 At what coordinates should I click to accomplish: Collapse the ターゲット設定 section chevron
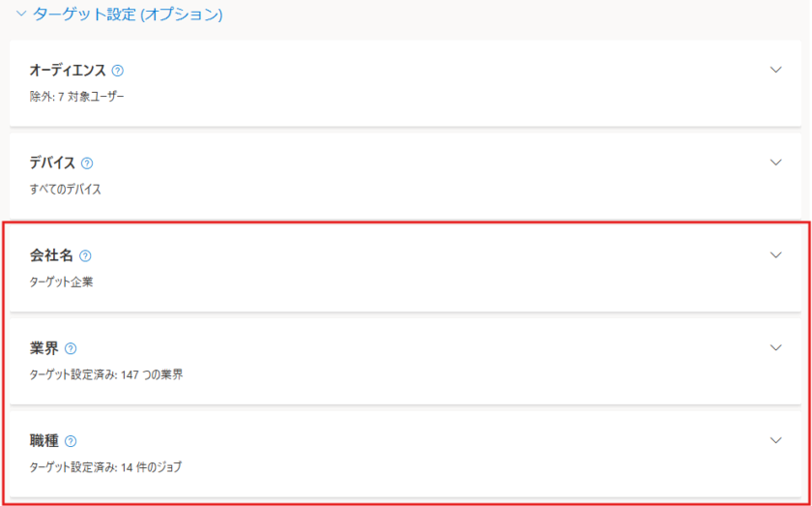pos(20,15)
